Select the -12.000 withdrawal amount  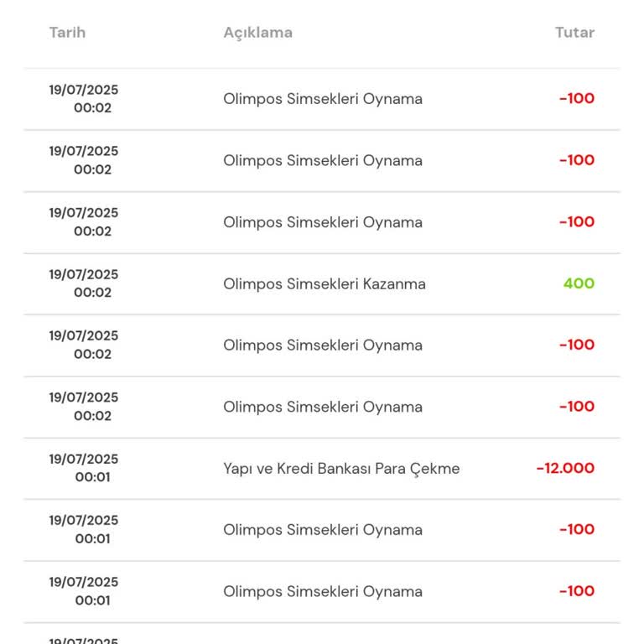(565, 469)
